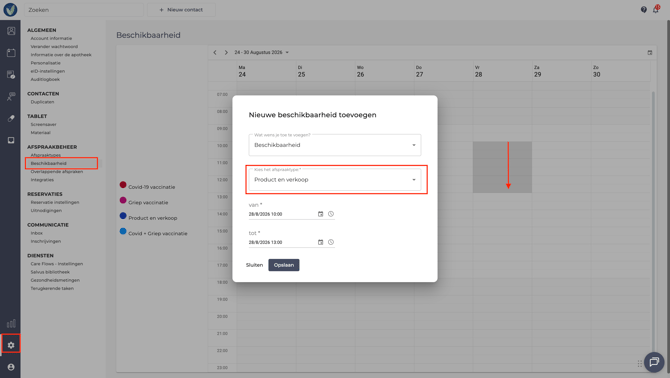Click the 'Griep vaccinatie' legend label
This screenshot has width=670, height=378.
coord(148,202)
